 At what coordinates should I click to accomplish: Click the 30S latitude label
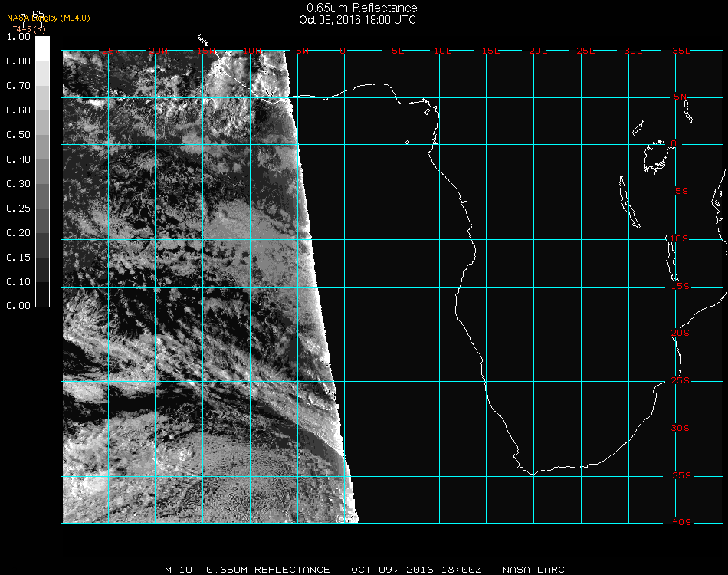pos(680,429)
